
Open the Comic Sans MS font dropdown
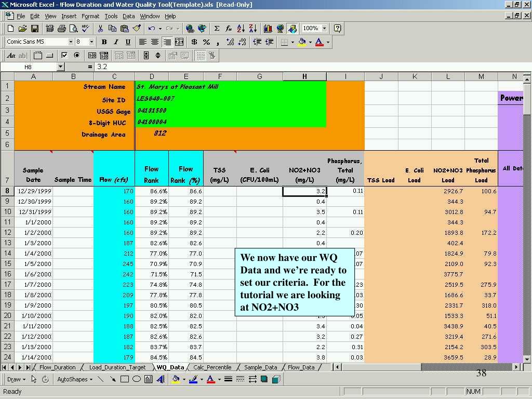71,42
